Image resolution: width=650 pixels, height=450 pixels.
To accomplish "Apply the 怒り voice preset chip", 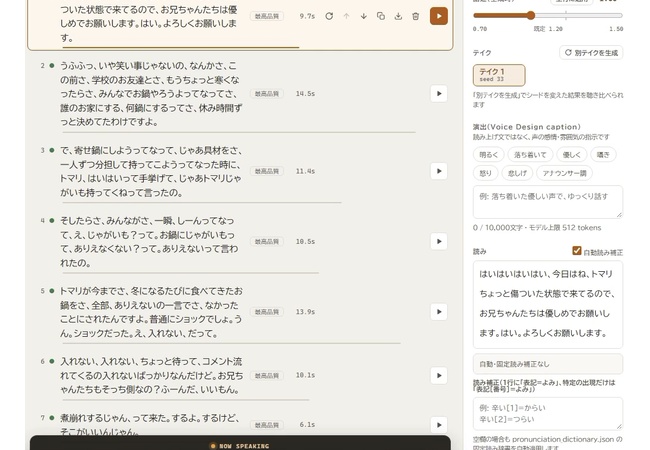I will click(x=485, y=173).
